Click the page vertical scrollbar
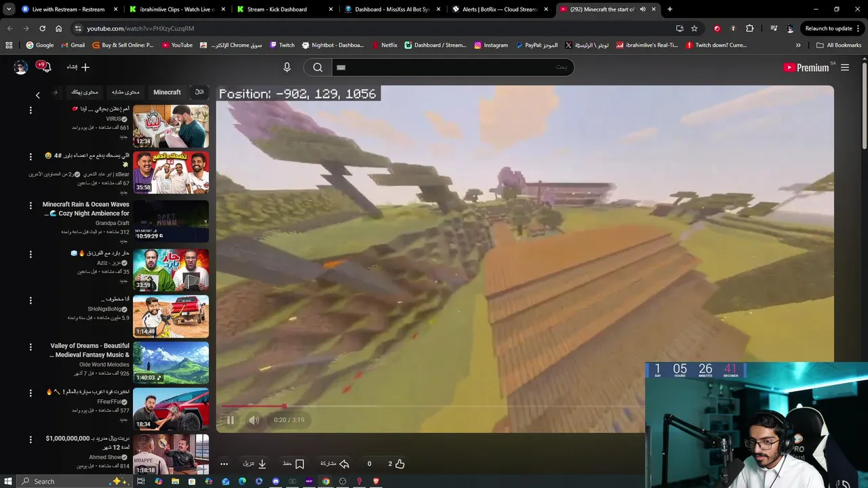Viewport: 868px width, 488px height. 865,105
